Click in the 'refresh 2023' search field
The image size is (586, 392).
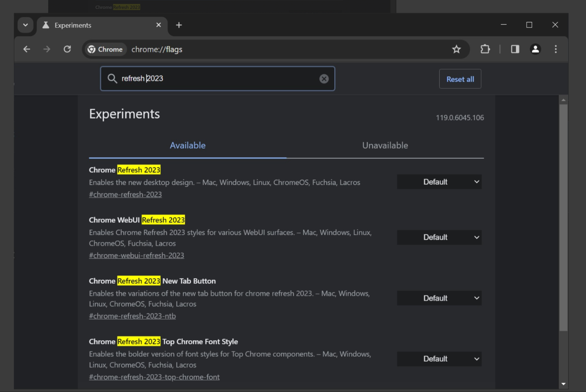218,79
